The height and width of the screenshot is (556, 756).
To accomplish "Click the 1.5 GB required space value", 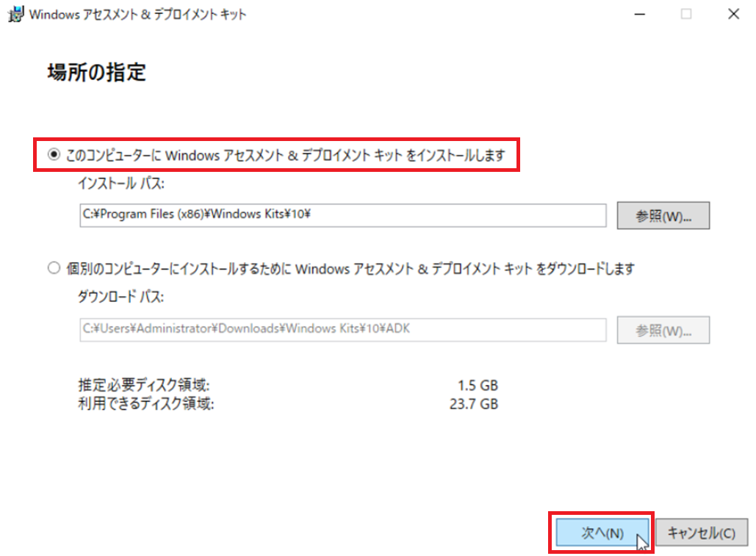I will pyautogui.click(x=478, y=386).
